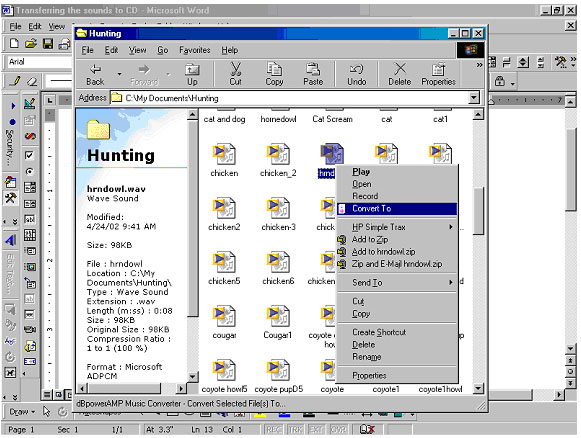Select the chicken wave file icon
The width and height of the screenshot is (581, 438).
pos(224,155)
